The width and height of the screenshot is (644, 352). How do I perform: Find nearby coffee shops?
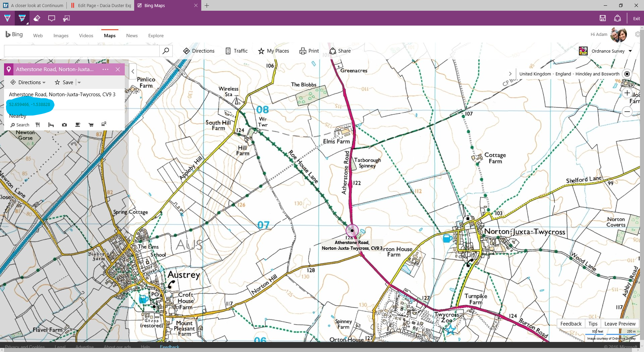coord(78,125)
